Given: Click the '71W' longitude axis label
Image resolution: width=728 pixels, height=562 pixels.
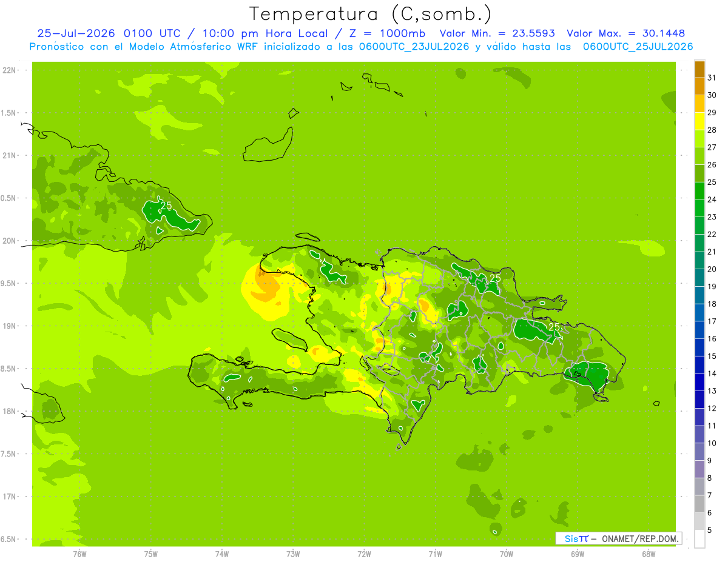Looking at the screenshot, I should click(435, 554).
